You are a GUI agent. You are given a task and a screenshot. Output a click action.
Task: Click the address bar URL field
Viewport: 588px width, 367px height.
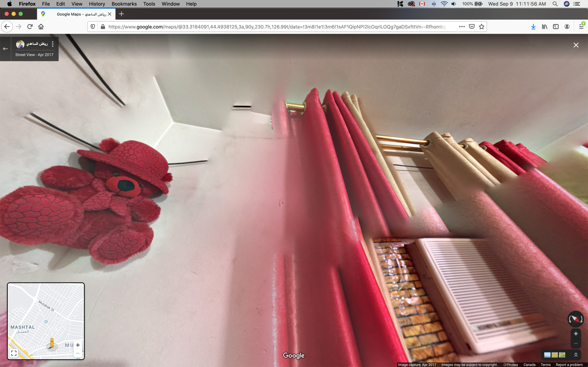(x=277, y=27)
